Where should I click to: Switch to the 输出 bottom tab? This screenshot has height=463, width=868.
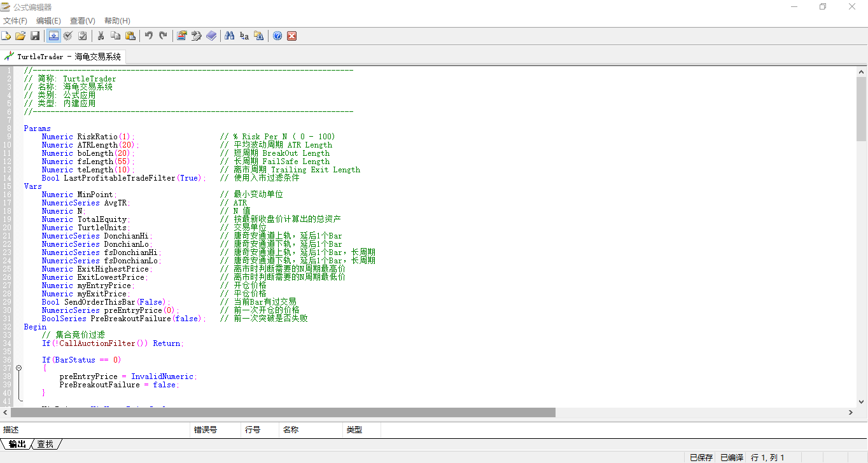pyautogui.click(x=17, y=444)
